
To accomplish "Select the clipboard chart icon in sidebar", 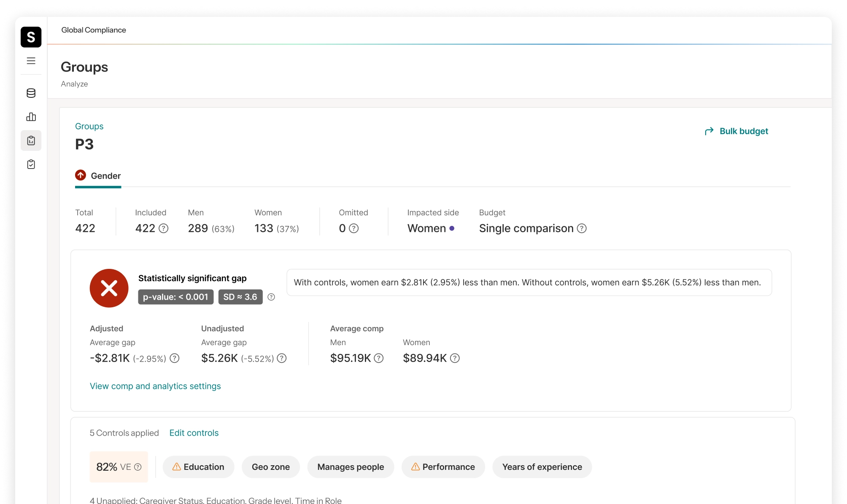I will [31, 140].
